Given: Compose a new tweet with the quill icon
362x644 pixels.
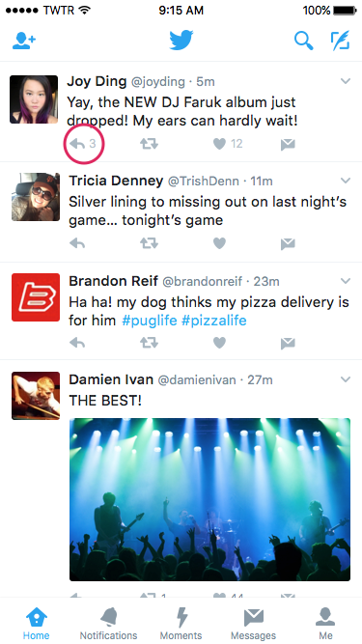Looking at the screenshot, I should coord(340,41).
